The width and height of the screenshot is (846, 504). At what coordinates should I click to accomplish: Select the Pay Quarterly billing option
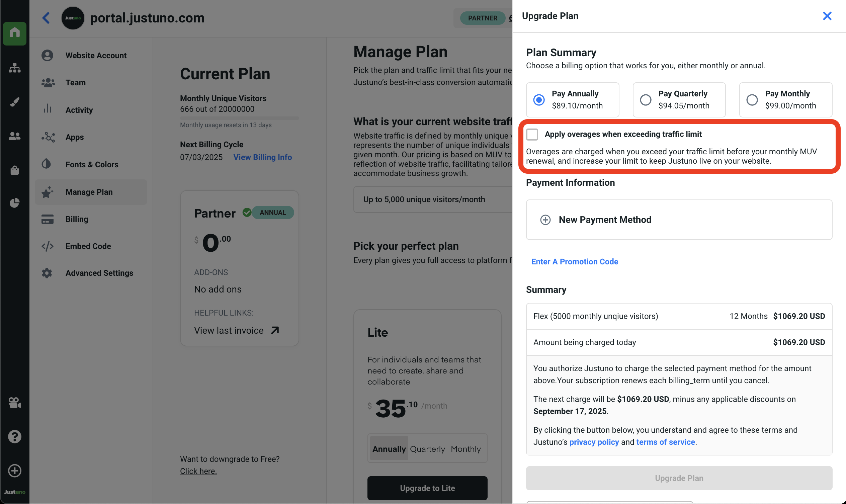point(645,100)
